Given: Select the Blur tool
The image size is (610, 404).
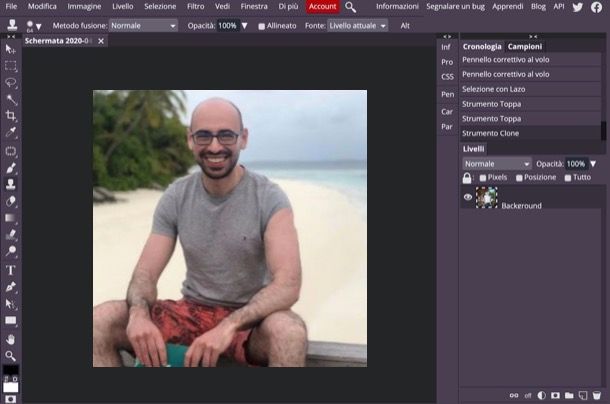Looking at the screenshot, I should coord(11,234).
